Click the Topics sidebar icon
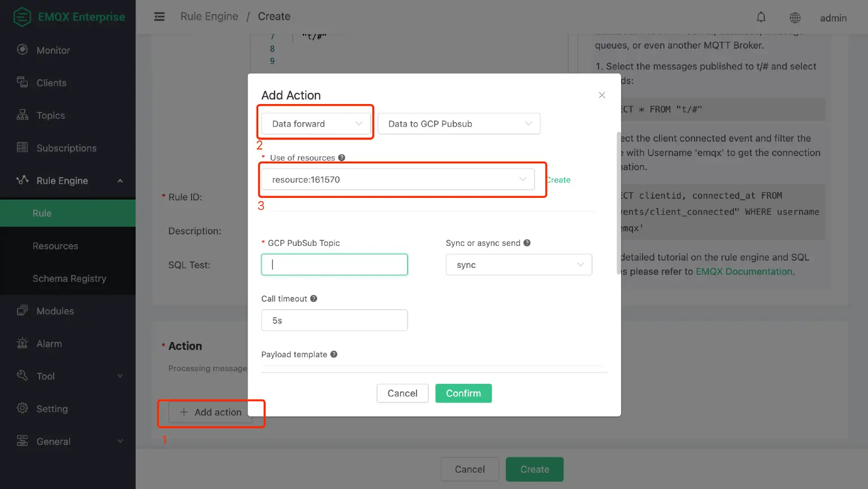This screenshot has width=868, height=489. tap(23, 115)
